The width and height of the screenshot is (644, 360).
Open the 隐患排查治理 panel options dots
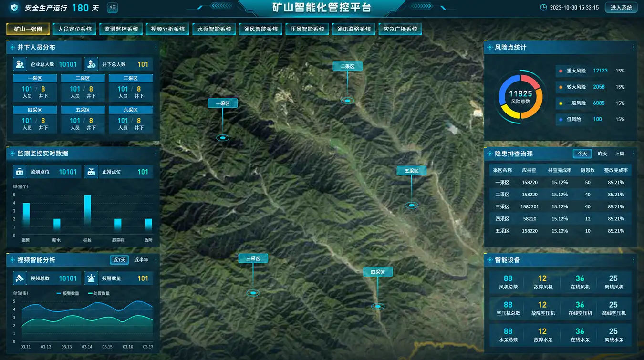pos(634,154)
